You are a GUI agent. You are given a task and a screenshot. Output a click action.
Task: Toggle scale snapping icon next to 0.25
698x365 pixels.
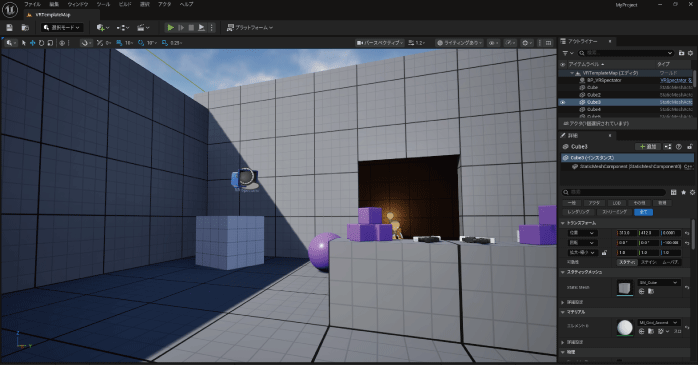click(165, 43)
